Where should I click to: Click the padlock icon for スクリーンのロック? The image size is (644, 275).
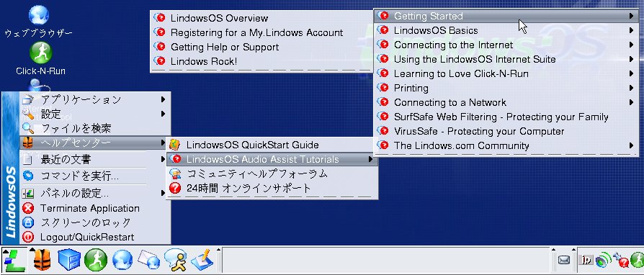28,223
